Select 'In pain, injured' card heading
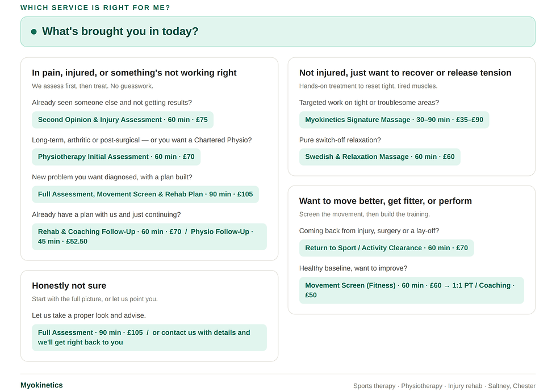 click(134, 73)
